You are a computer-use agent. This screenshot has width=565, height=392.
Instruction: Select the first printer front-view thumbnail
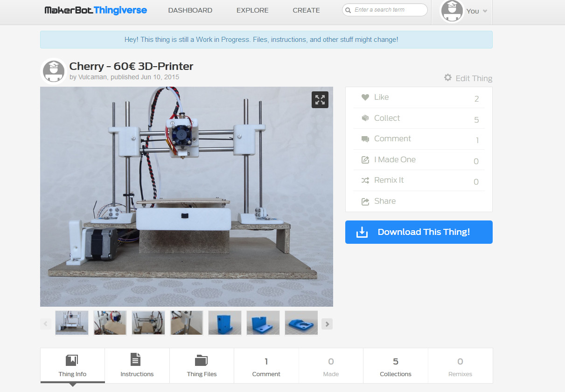72,323
